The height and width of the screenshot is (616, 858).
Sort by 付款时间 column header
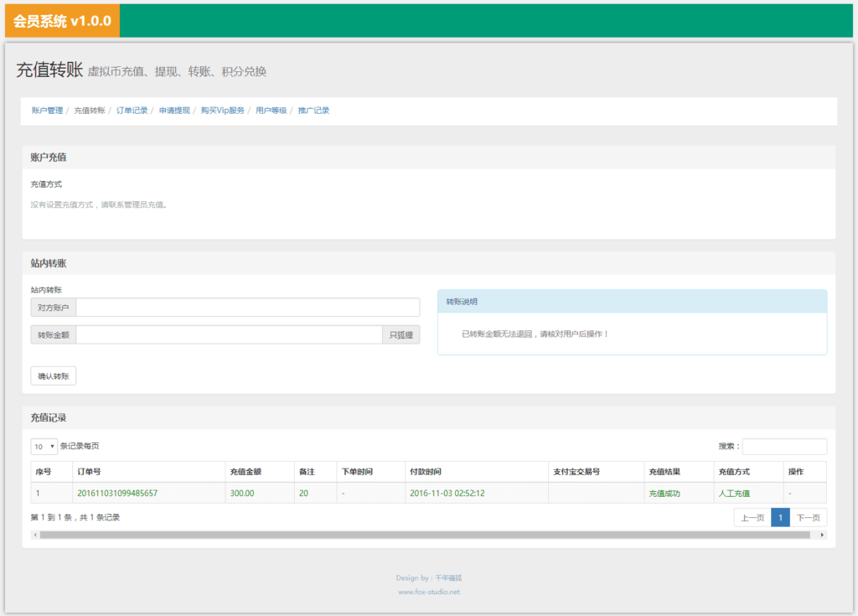(477, 472)
